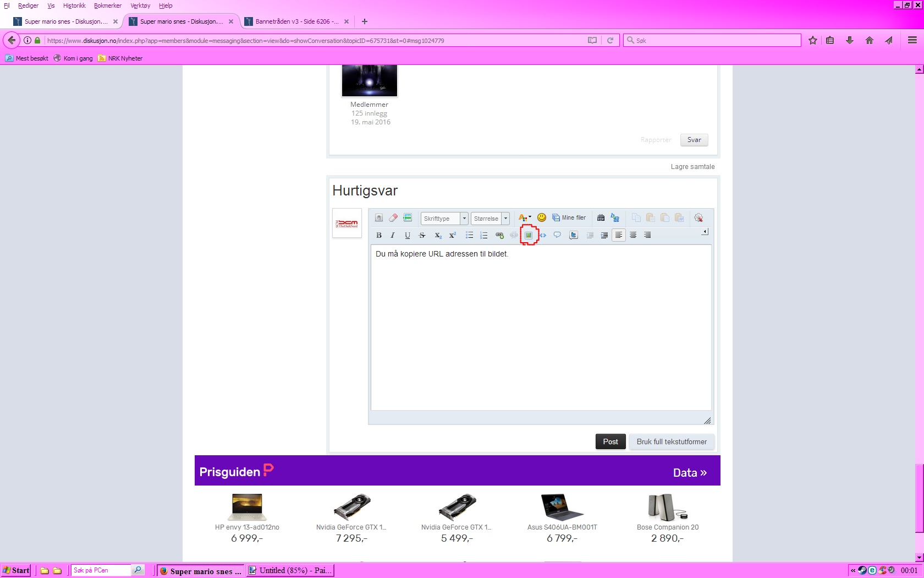Image resolution: width=924 pixels, height=578 pixels.
Task: Go to the browser home page
Action: [x=870, y=40]
